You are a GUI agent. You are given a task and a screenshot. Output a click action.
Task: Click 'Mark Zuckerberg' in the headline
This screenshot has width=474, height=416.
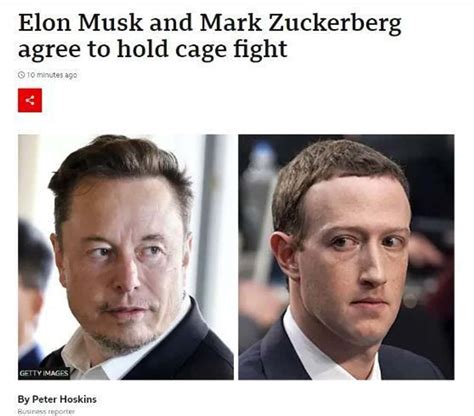pos(301,24)
